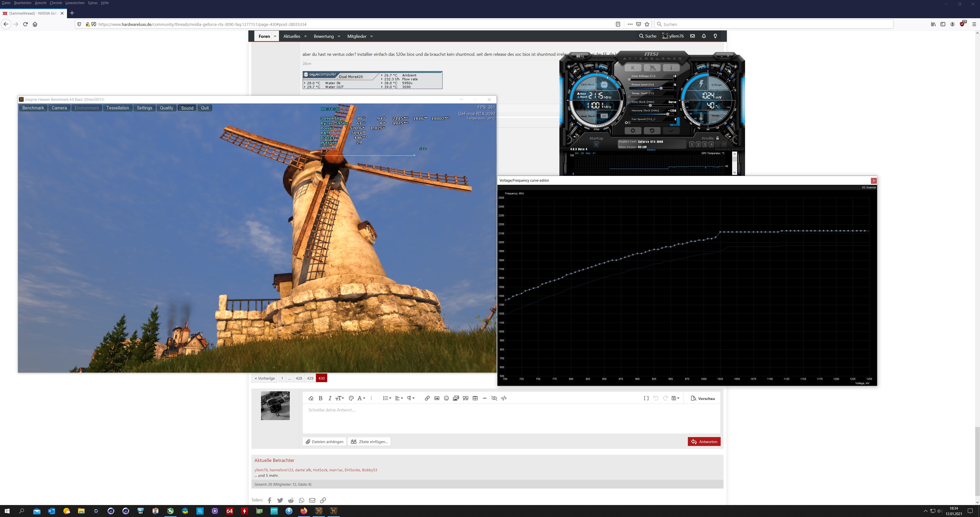Expand the Foren navigation dropdown
Viewport: 980px width, 517px height.
(275, 37)
